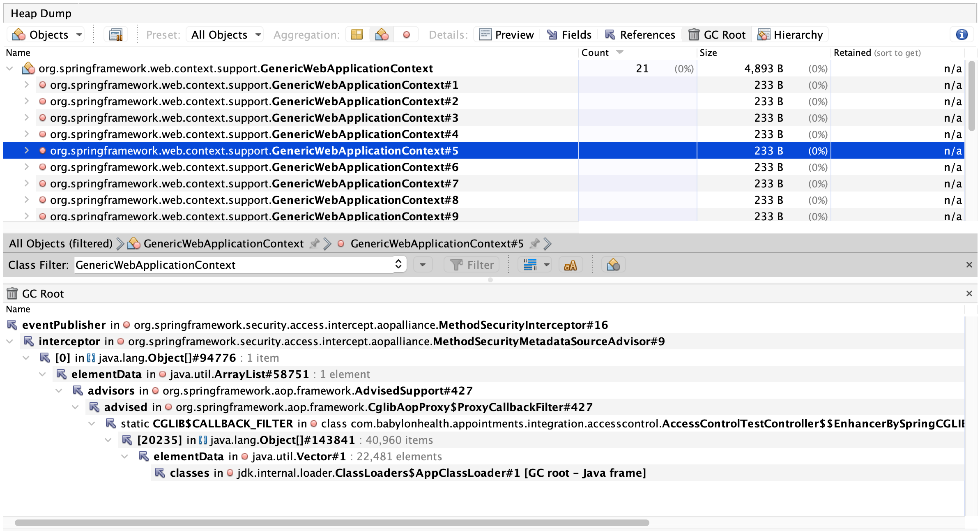This screenshot has height=531, width=980.
Task: Open the Objects view dropdown
Action: coord(46,35)
